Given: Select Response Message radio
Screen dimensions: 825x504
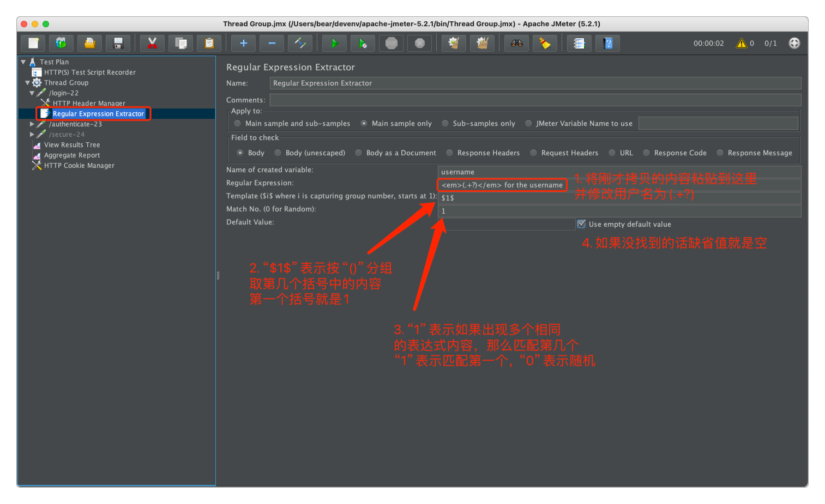Looking at the screenshot, I should click(x=720, y=153).
